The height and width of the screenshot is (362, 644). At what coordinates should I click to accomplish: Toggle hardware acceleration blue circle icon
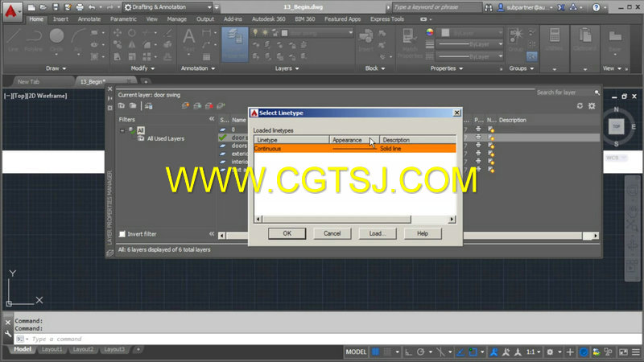coord(583,352)
